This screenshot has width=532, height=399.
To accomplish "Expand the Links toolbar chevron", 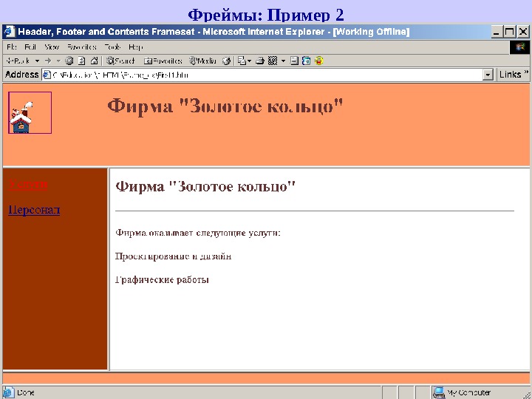I will (x=526, y=72).
